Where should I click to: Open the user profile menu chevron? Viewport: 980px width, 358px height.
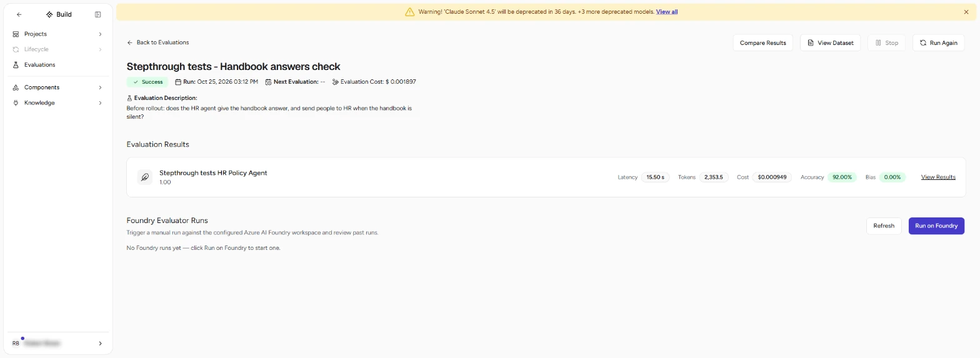coord(100,344)
